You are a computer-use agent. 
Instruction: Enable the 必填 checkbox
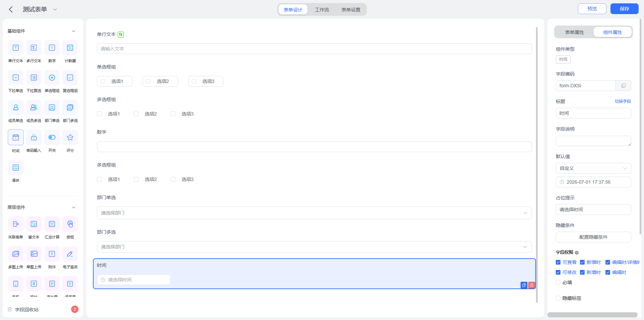[558, 282]
